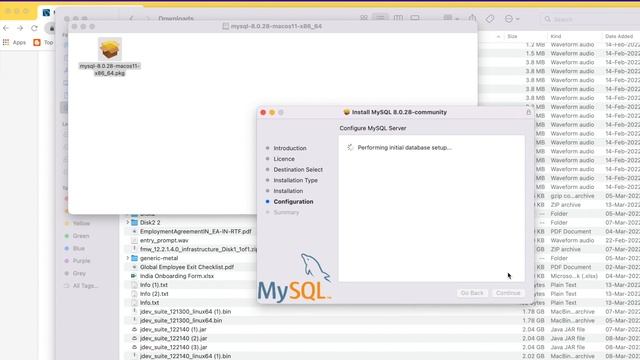Click the Continue button in installer
640x360 pixels.
[508, 293]
